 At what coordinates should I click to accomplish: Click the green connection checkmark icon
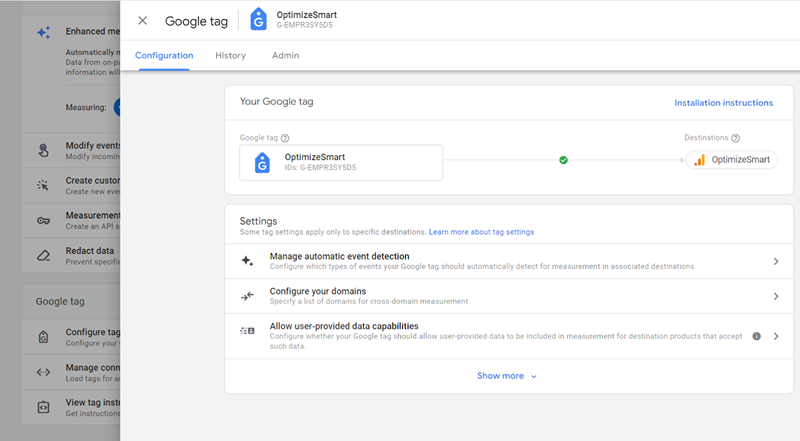coord(563,160)
